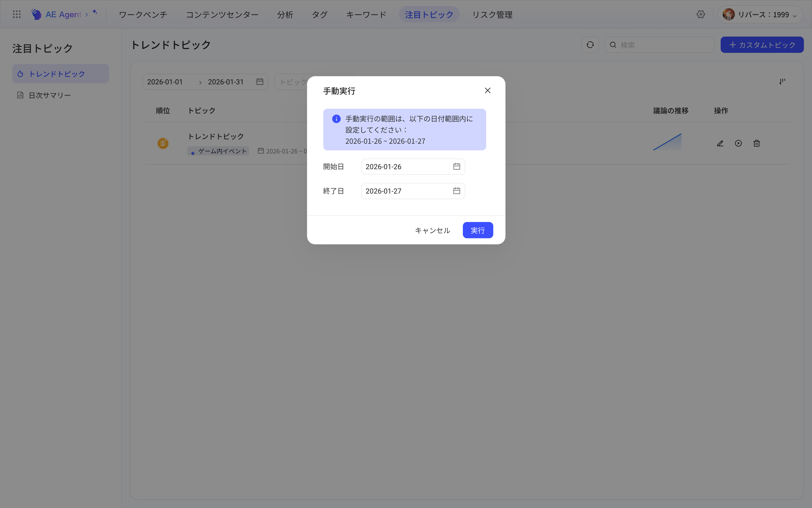Open the settings gear icon
The height and width of the screenshot is (508, 812).
701,14
